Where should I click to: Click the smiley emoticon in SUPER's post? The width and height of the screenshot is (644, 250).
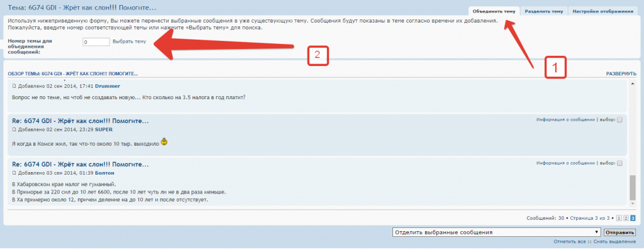164,142
